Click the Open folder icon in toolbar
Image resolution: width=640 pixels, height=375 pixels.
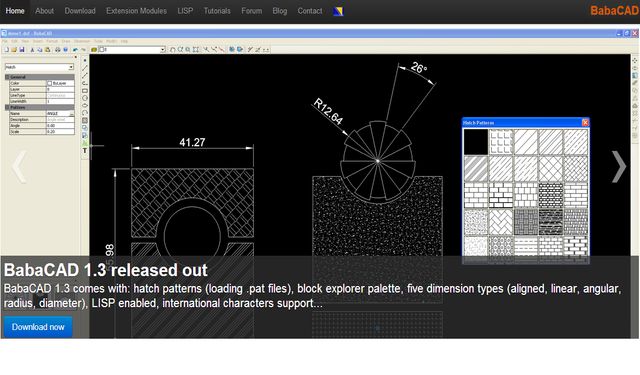click(14, 50)
